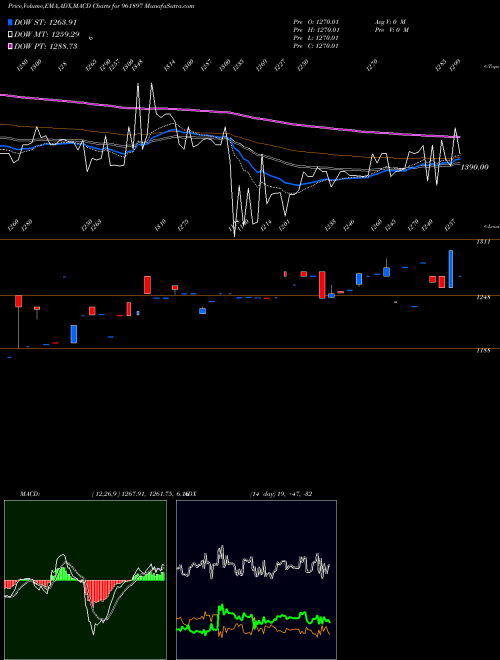The width and height of the screenshot is (500, 660).
Task: Click the 'MACD:' panel heading
Action: pos(30,494)
